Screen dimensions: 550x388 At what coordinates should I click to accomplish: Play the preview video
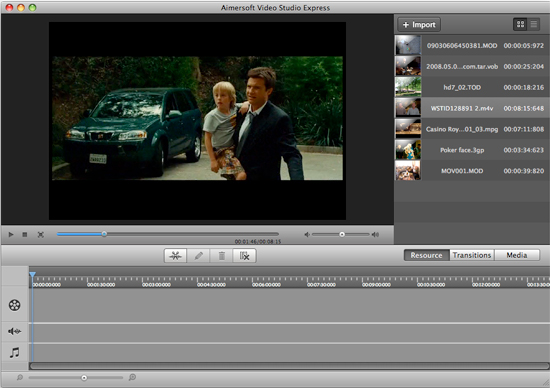tap(11, 234)
